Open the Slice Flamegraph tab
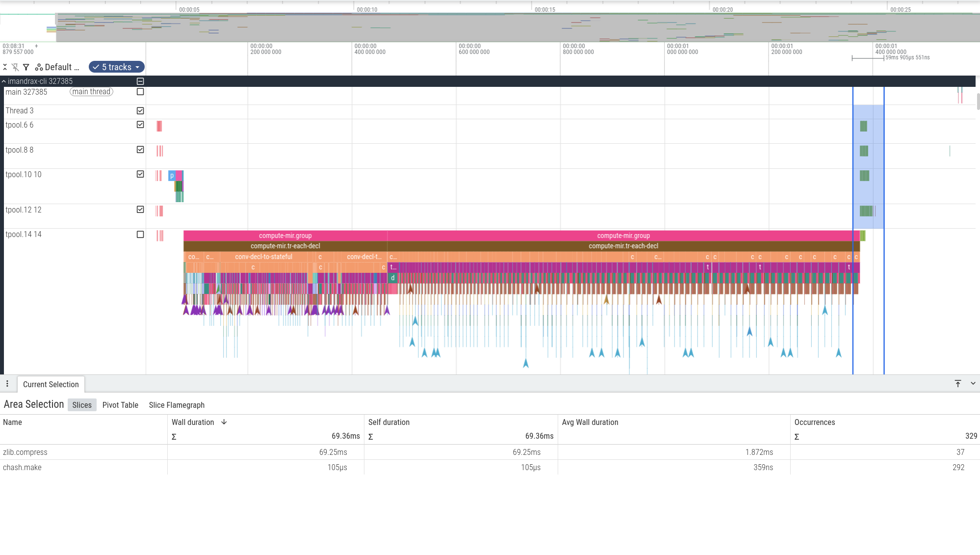Screen dimensions: 980x555 [177, 405]
